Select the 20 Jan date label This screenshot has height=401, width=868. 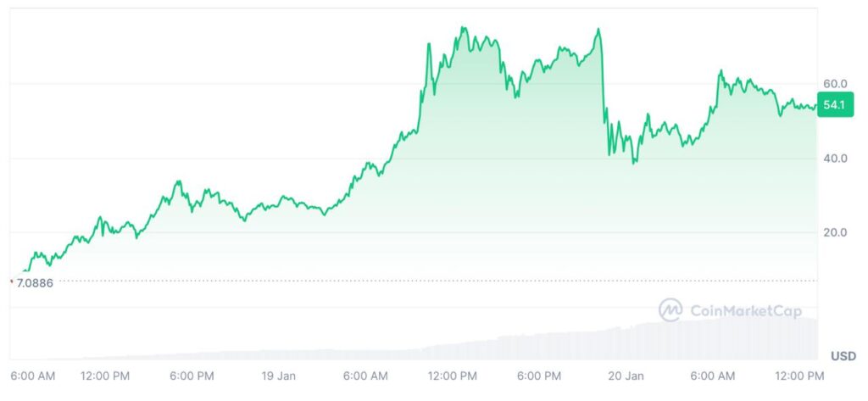626,376
